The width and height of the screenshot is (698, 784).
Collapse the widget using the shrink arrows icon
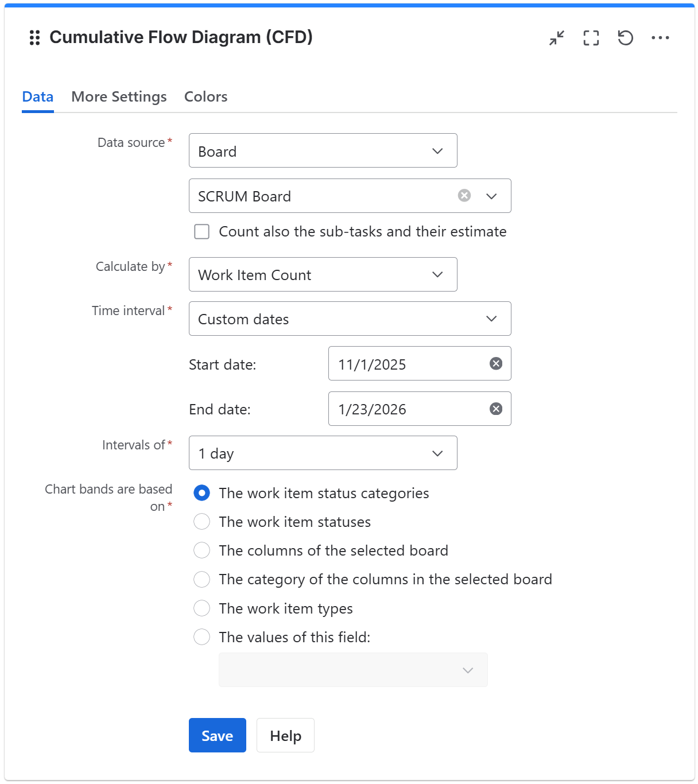pyautogui.click(x=556, y=38)
